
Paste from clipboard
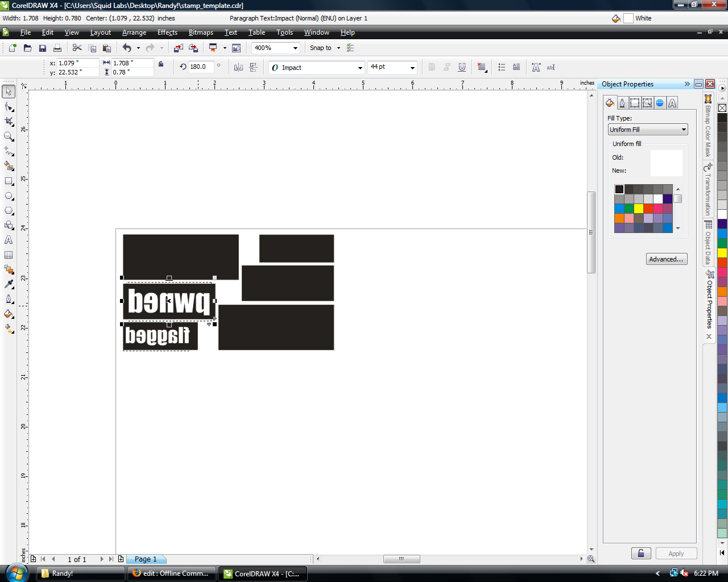pos(107,48)
